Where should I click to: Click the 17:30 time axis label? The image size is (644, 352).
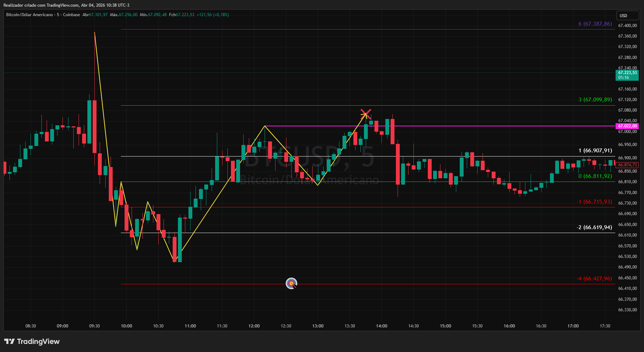[x=605, y=326]
